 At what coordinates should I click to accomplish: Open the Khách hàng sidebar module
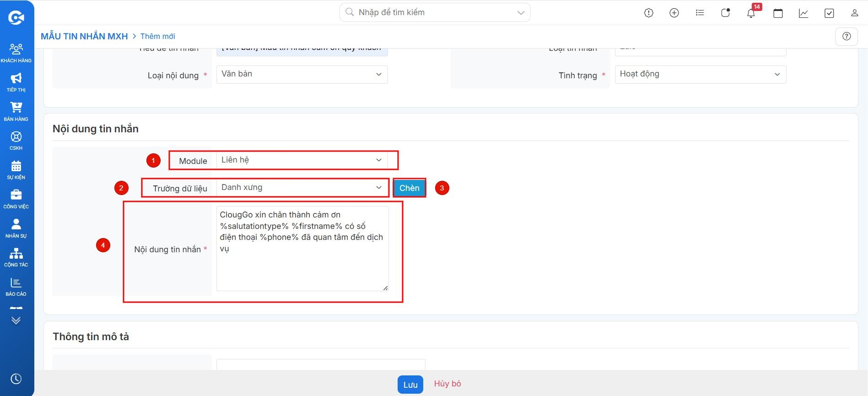16,53
